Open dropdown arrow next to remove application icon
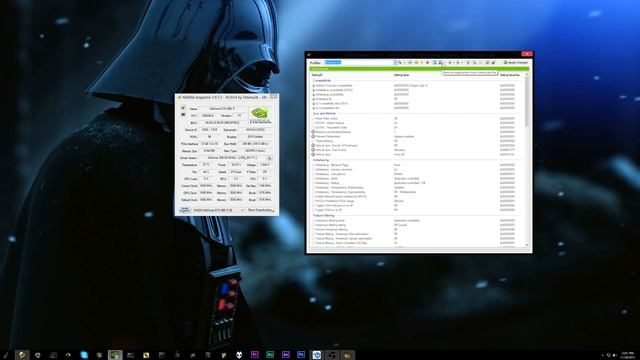Viewport: 640px width, 360px height. pos(444,62)
